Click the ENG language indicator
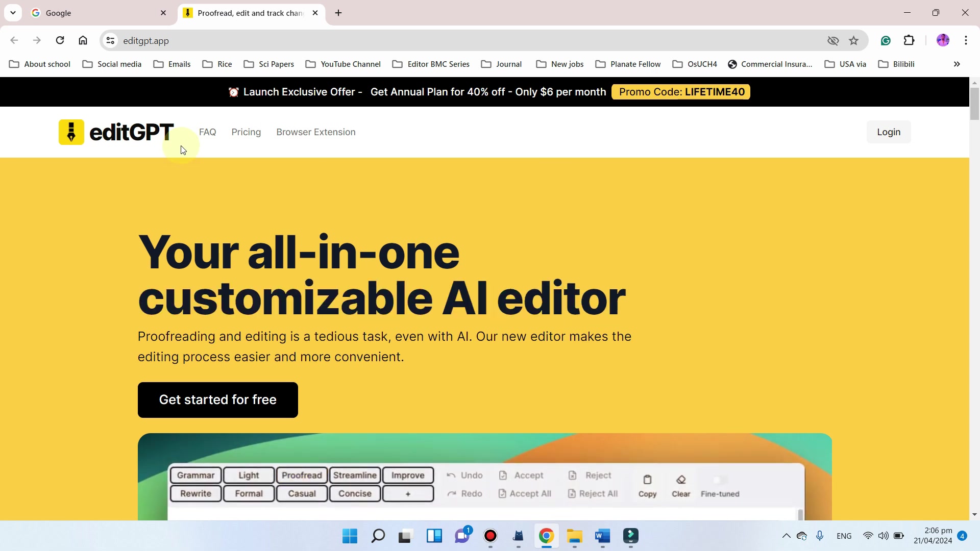Image resolution: width=980 pixels, height=551 pixels. pyautogui.click(x=844, y=536)
